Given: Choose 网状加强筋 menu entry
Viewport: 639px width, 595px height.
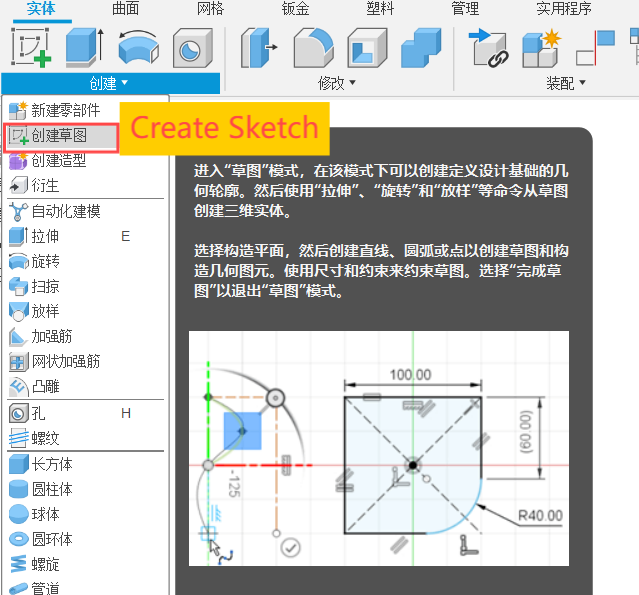Looking at the screenshot, I should pyautogui.click(x=86, y=361).
